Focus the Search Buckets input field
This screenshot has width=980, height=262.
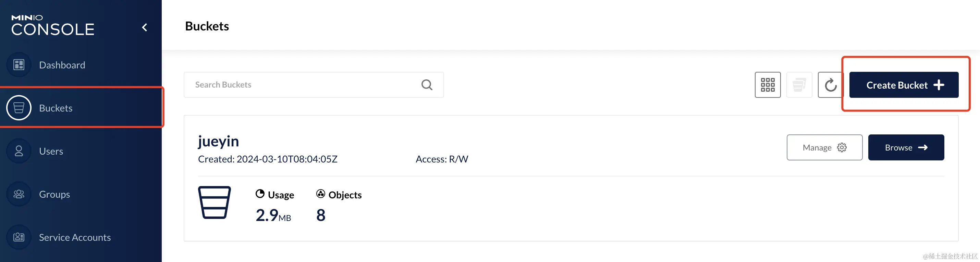[314, 85]
